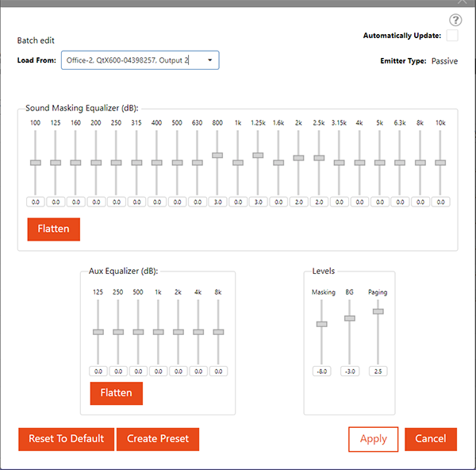The width and height of the screenshot is (476, 470).
Task: Click Create Preset button
Action: point(158,439)
